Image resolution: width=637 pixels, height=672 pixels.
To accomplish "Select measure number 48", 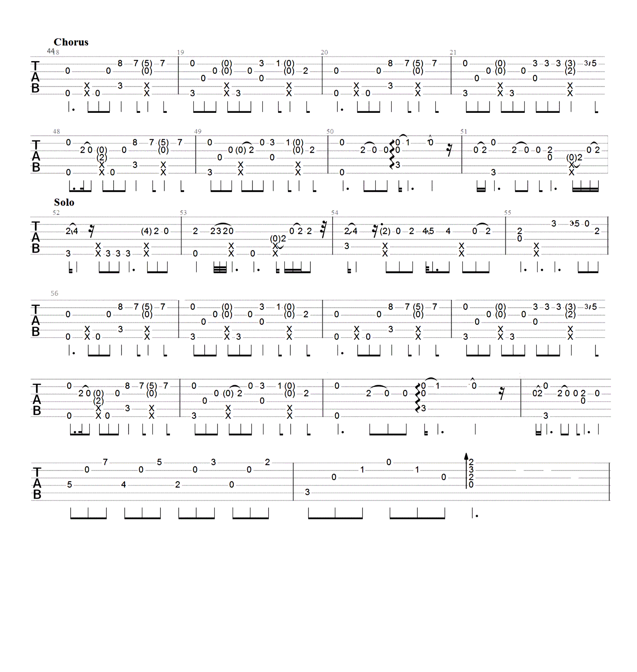I will point(56,132).
